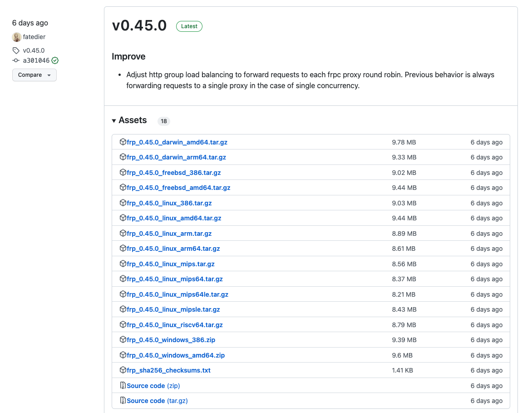Open fatedier's profile link

coord(34,37)
